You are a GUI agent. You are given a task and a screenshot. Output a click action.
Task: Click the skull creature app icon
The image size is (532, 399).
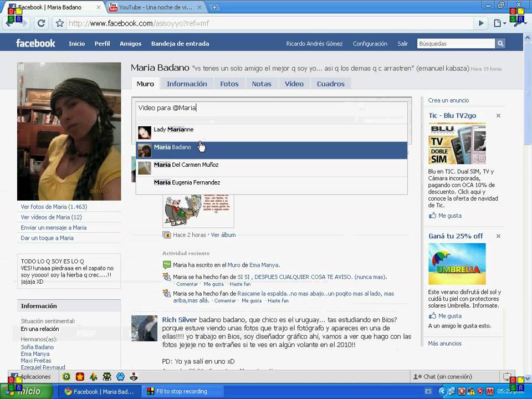pos(107,377)
